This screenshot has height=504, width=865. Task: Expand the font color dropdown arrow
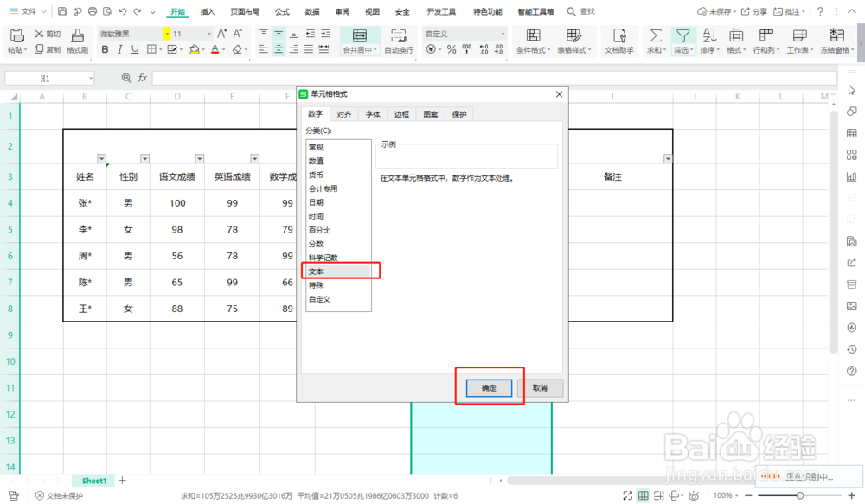click(224, 51)
